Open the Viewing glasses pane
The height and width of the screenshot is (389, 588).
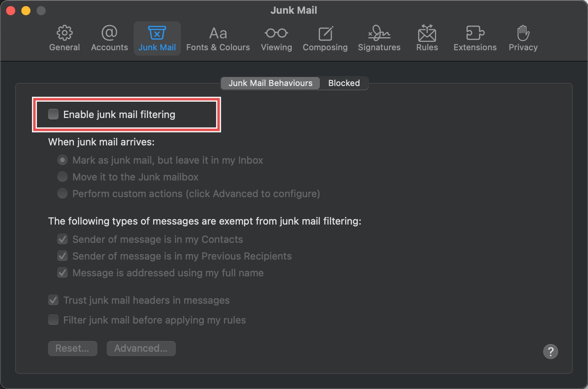click(276, 38)
